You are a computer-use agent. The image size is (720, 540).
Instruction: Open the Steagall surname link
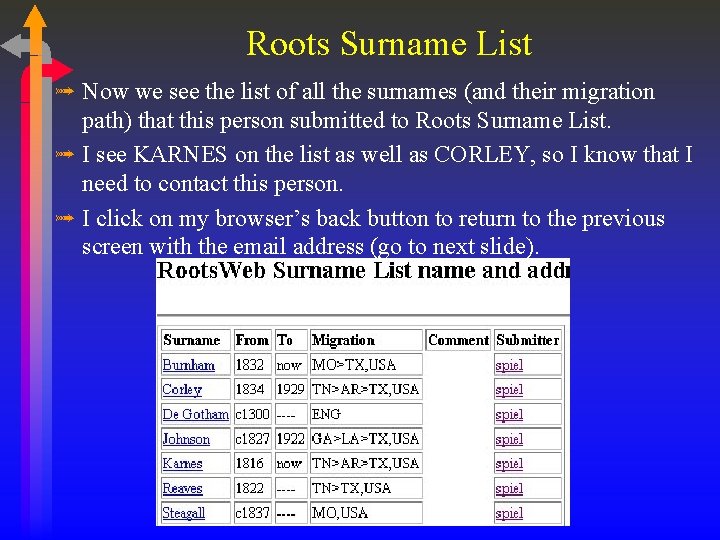[x=184, y=513]
